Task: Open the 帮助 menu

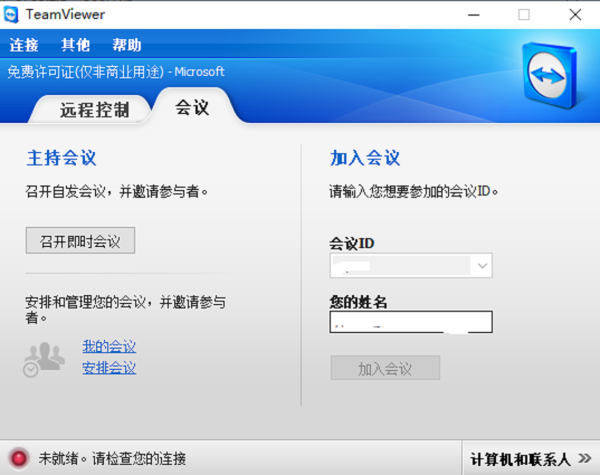Action: (127, 45)
